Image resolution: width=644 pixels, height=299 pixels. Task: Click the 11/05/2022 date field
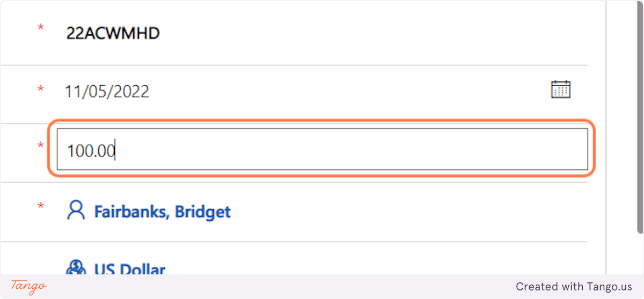(x=107, y=92)
